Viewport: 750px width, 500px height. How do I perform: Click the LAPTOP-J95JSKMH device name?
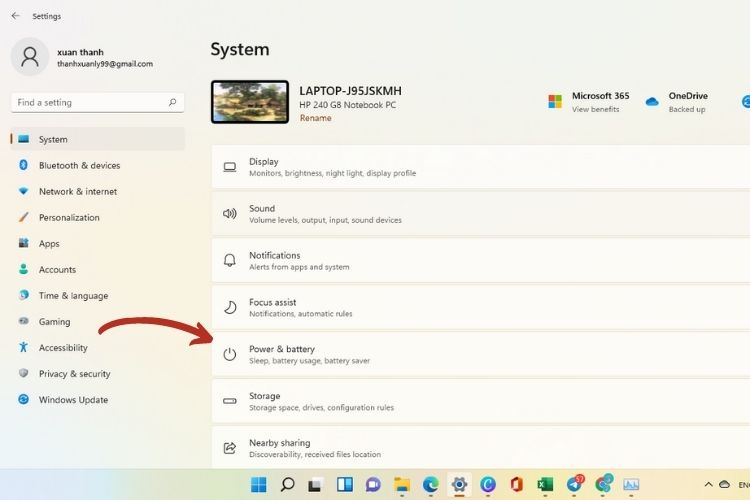pyautogui.click(x=350, y=91)
